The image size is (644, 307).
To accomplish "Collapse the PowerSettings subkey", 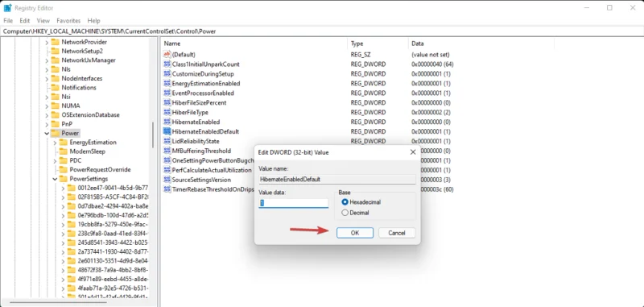I will 55,179.
